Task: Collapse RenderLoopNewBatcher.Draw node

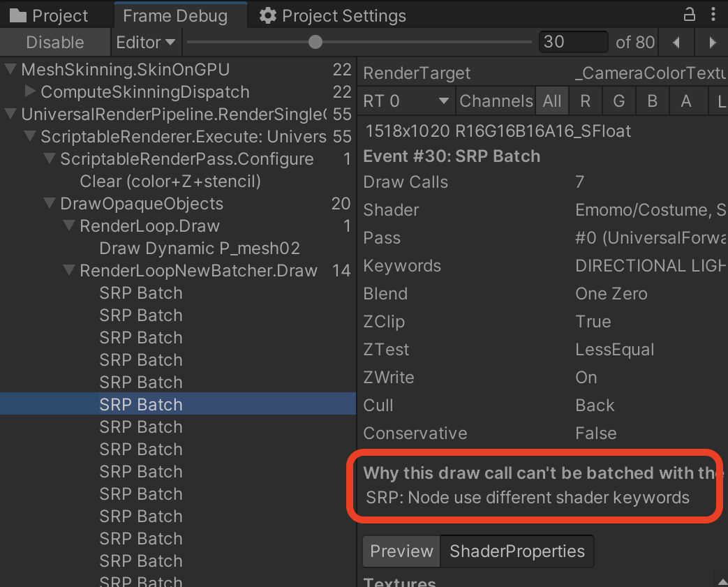Action: 69,270
